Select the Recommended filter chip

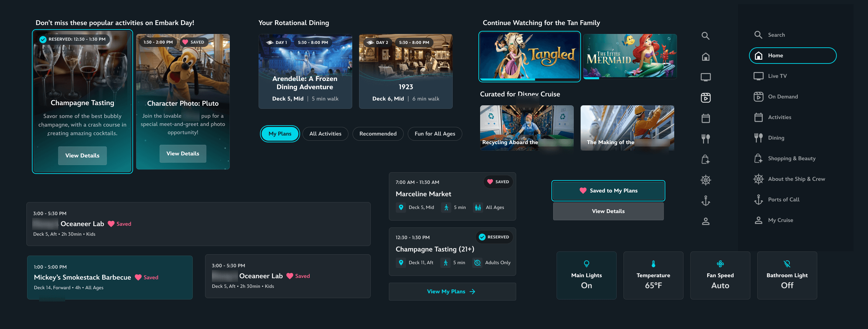[x=378, y=134]
